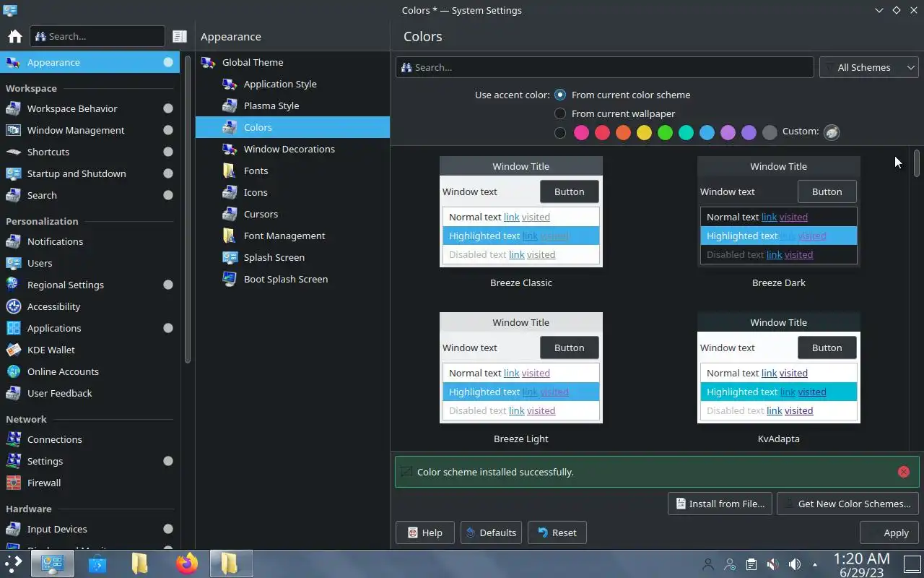Screen dimensions: 924x578
Task: Click the Firewall icon
Action: point(13,483)
